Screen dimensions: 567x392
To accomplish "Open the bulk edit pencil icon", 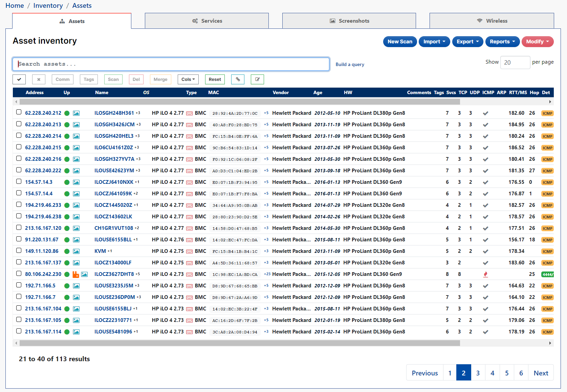I will click(x=257, y=79).
